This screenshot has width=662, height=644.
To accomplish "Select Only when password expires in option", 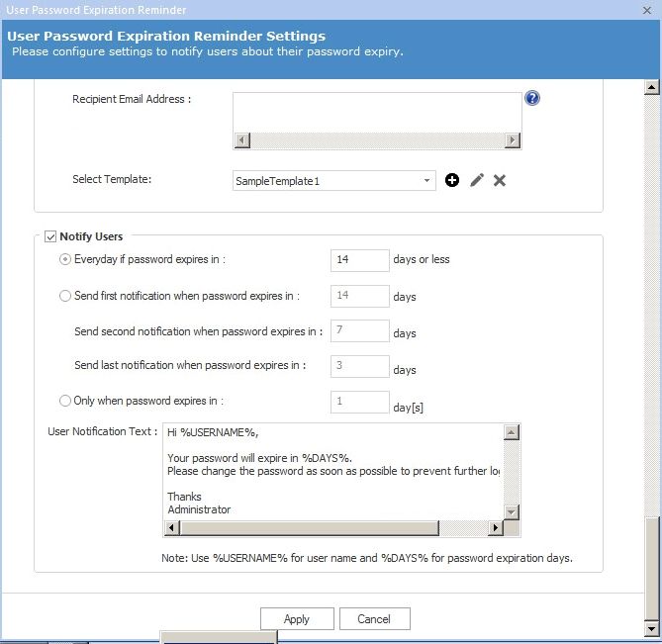I will pyautogui.click(x=65, y=401).
